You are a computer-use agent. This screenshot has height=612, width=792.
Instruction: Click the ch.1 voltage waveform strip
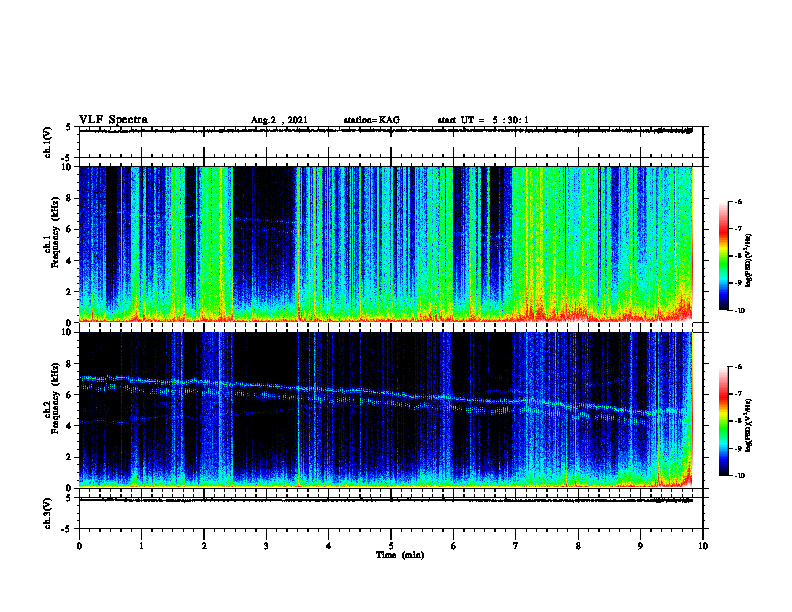pos(391,142)
